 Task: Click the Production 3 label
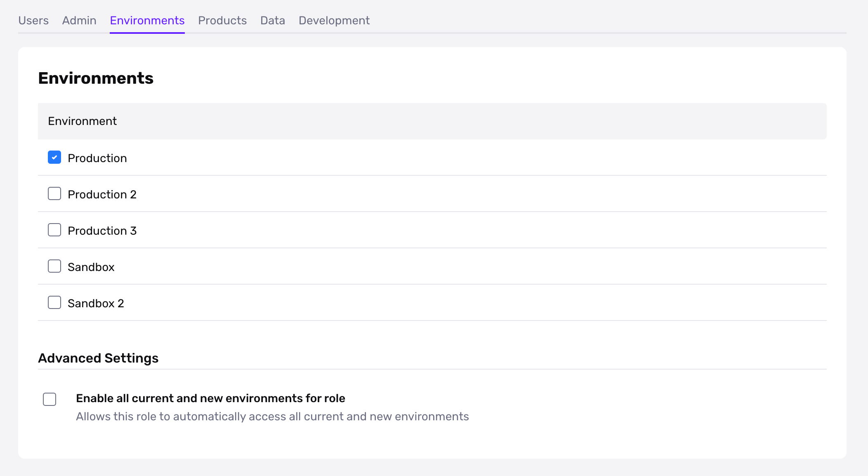click(102, 231)
